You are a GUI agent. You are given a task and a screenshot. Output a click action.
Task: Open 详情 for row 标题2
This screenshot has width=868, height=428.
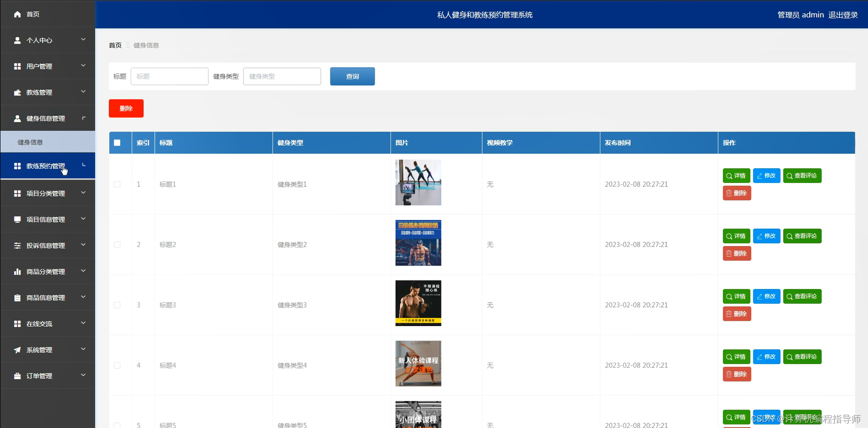click(736, 236)
